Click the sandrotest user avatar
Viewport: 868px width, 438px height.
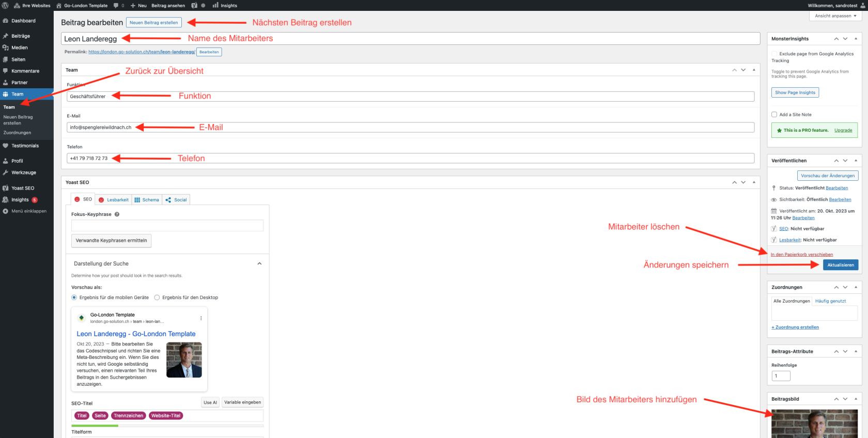click(x=862, y=5)
